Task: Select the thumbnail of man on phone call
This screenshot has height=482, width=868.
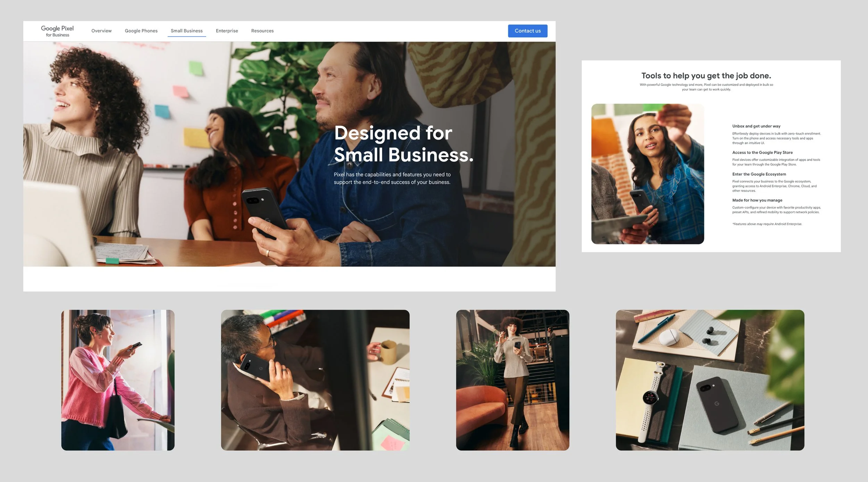Action: click(x=315, y=379)
